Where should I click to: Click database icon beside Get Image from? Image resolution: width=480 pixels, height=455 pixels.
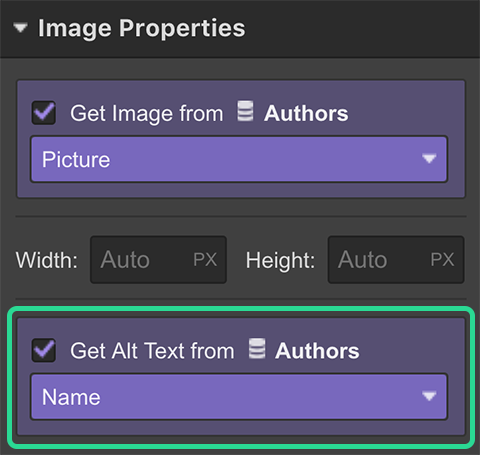point(245,111)
